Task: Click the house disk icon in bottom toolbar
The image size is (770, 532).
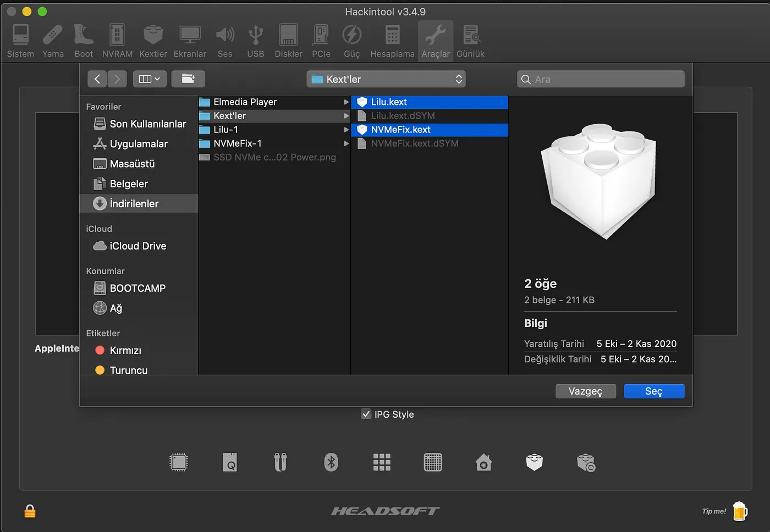Action: pyautogui.click(x=483, y=462)
